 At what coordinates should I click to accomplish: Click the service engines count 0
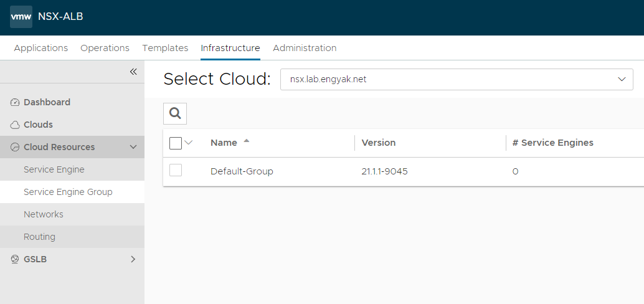pyautogui.click(x=516, y=172)
